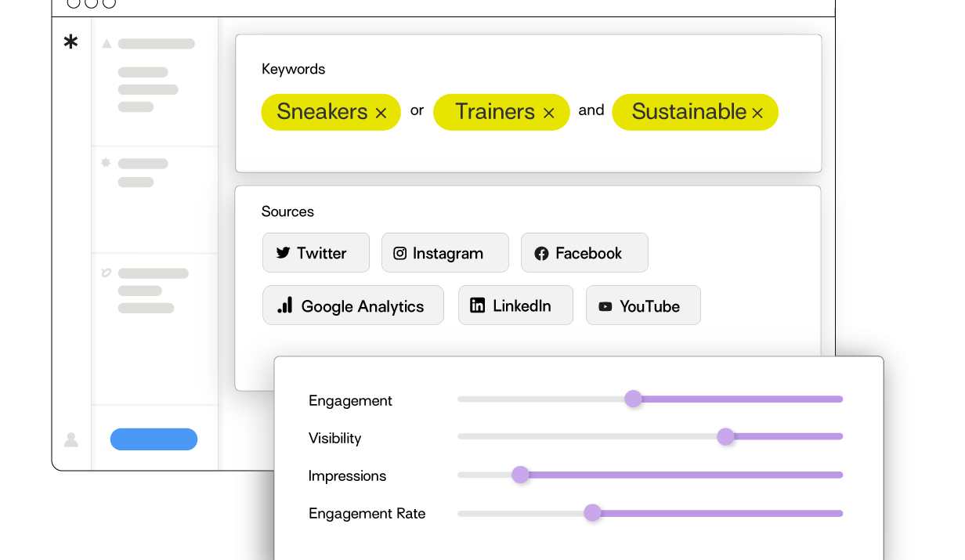Click the triangle icon in sidebar list
The height and width of the screenshot is (560, 965).
[x=107, y=44]
